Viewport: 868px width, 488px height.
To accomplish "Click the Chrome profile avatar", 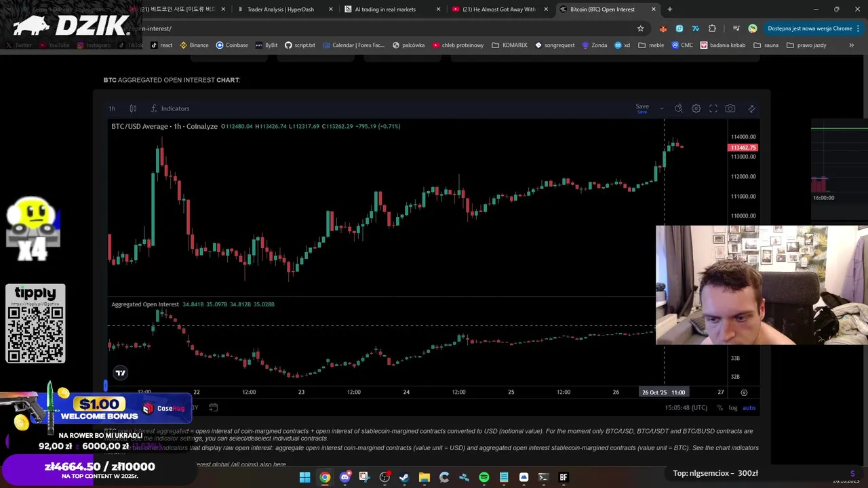I will pos(753,28).
